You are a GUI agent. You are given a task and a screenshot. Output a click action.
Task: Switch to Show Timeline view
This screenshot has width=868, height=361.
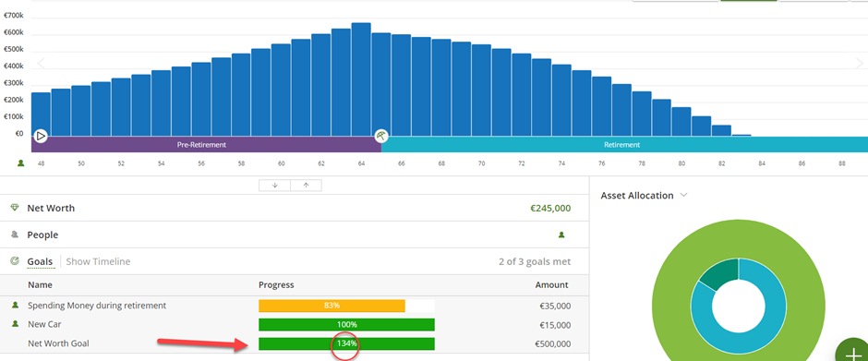pos(98,261)
